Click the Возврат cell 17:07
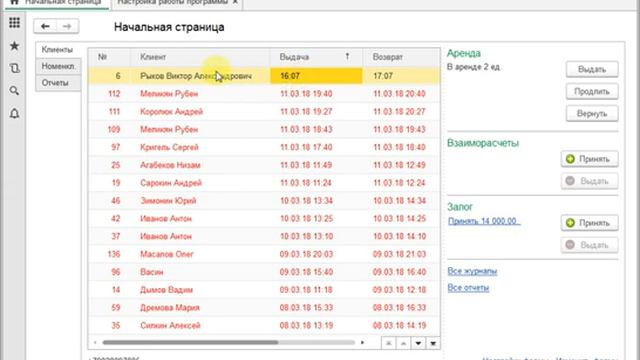The height and width of the screenshot is (360, 640). point(401,76)
